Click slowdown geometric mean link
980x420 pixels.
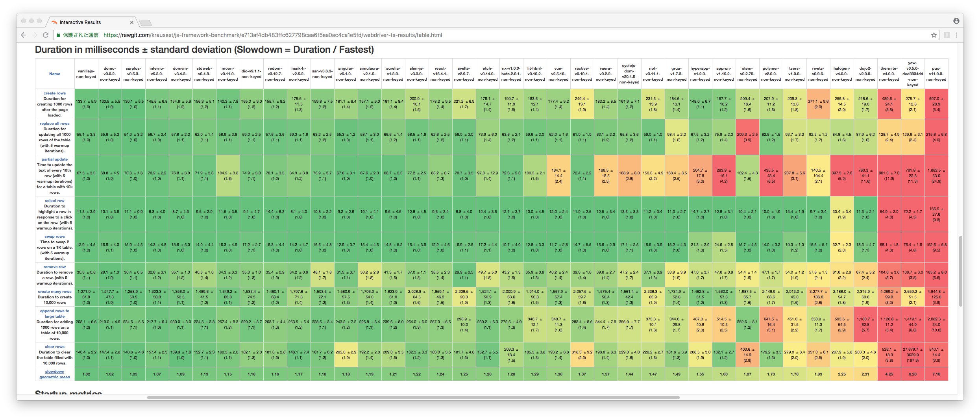(x=55, y=374)
